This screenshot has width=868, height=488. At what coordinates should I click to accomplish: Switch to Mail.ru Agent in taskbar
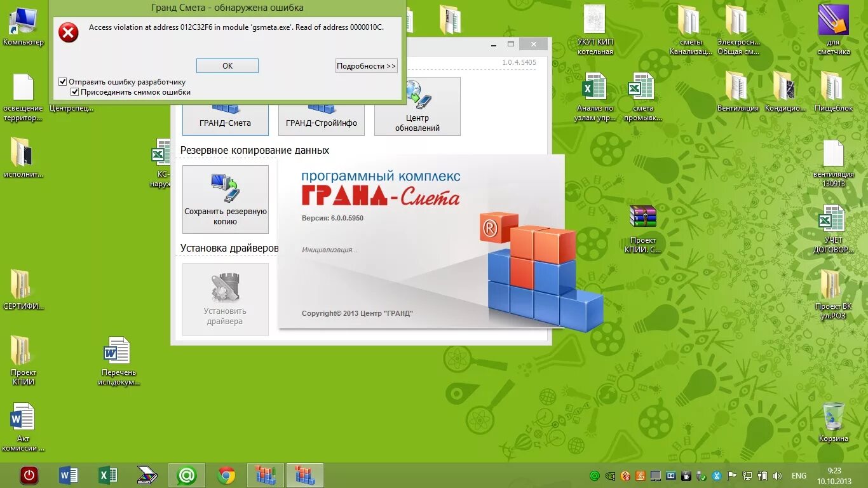(187, 475)
